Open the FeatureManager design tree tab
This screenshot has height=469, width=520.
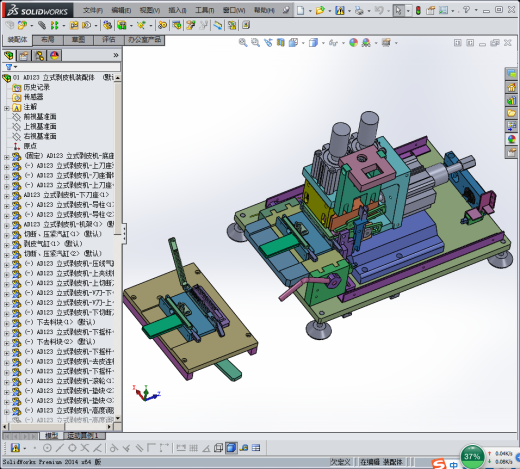click(x=9, y=56)
